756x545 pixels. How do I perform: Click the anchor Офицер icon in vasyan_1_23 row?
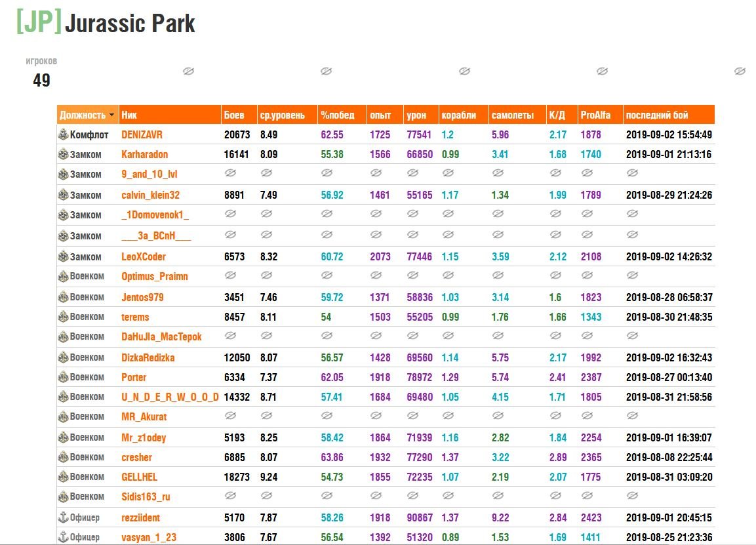pyautogui.click(x=63, y=536)
